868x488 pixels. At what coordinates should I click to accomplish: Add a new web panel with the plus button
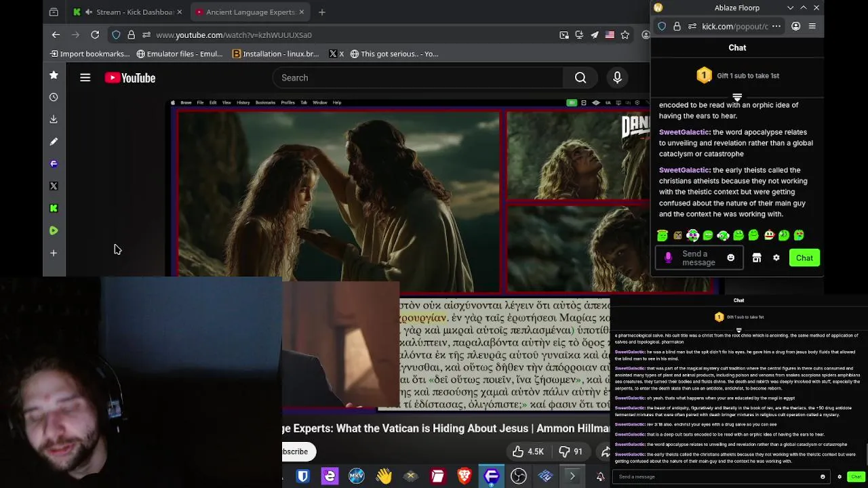click(x=54, y=253)
